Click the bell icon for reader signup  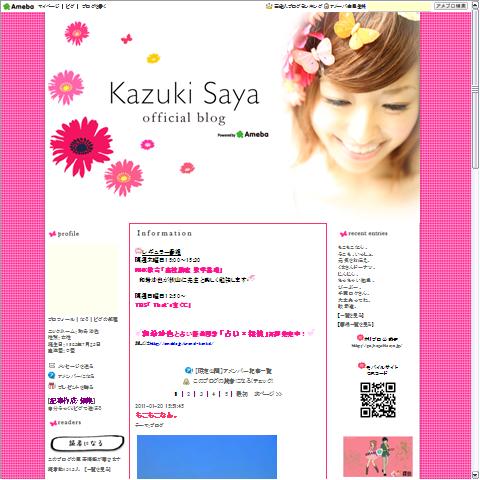(186, 381)
